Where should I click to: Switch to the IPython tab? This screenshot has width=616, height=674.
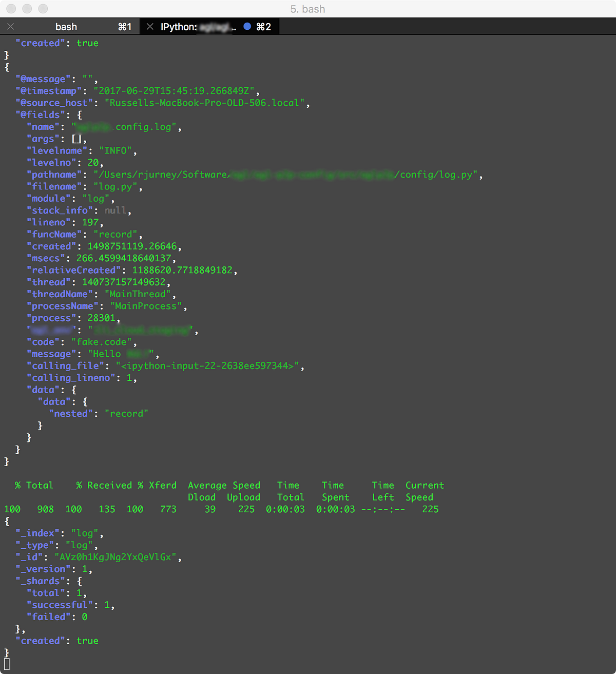point(195,26)
